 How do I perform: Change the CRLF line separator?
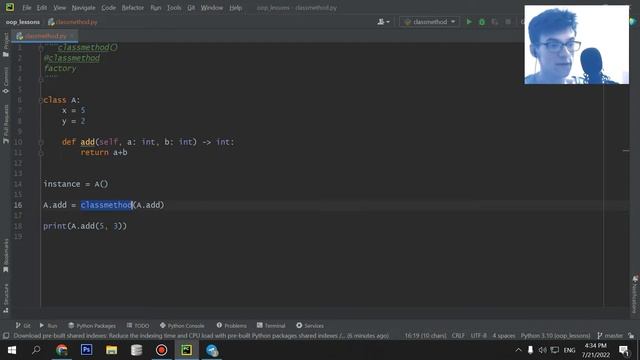point(458,336)
